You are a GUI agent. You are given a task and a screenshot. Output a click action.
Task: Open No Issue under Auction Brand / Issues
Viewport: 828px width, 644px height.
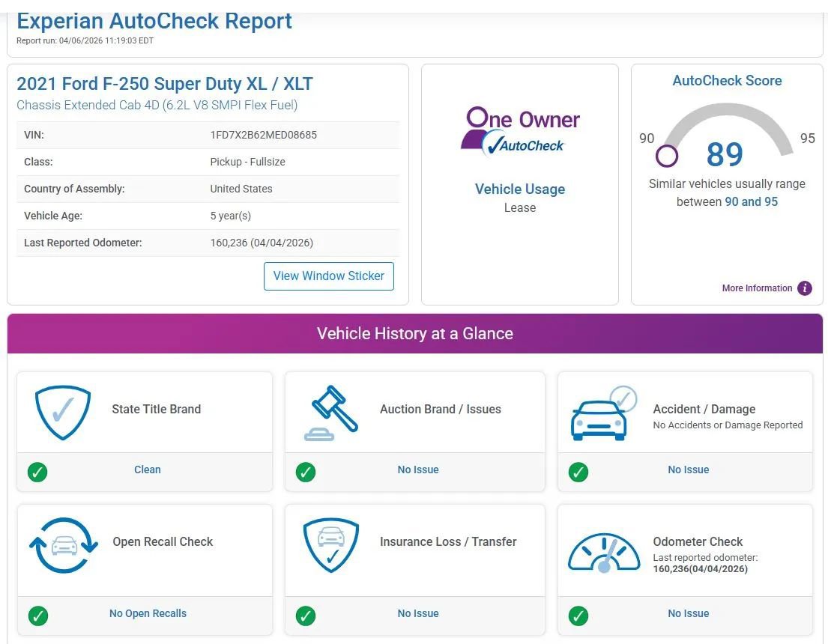coord(418,470)
